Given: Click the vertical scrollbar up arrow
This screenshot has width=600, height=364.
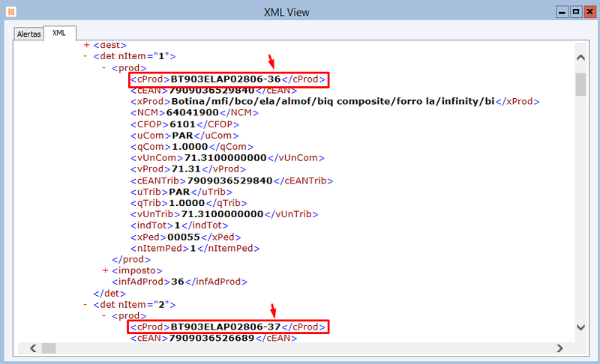Looking at the screenshot, I should coord(580,57).
